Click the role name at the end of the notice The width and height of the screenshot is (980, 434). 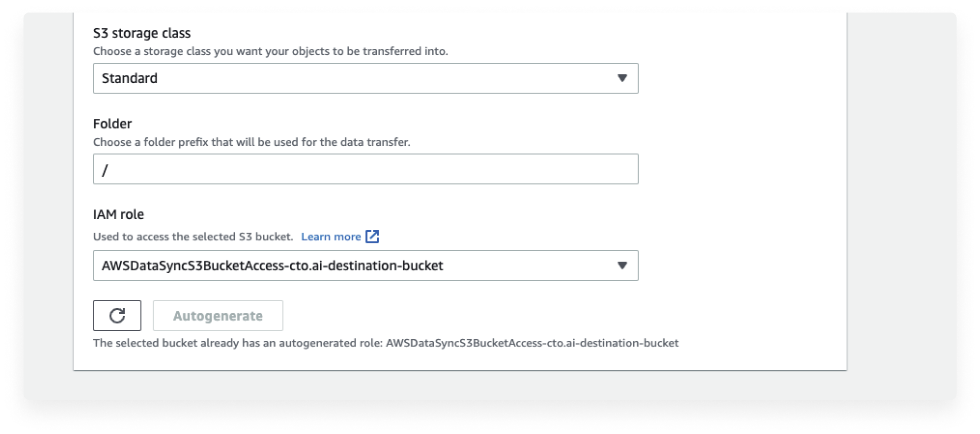click(x=532, y=343)
